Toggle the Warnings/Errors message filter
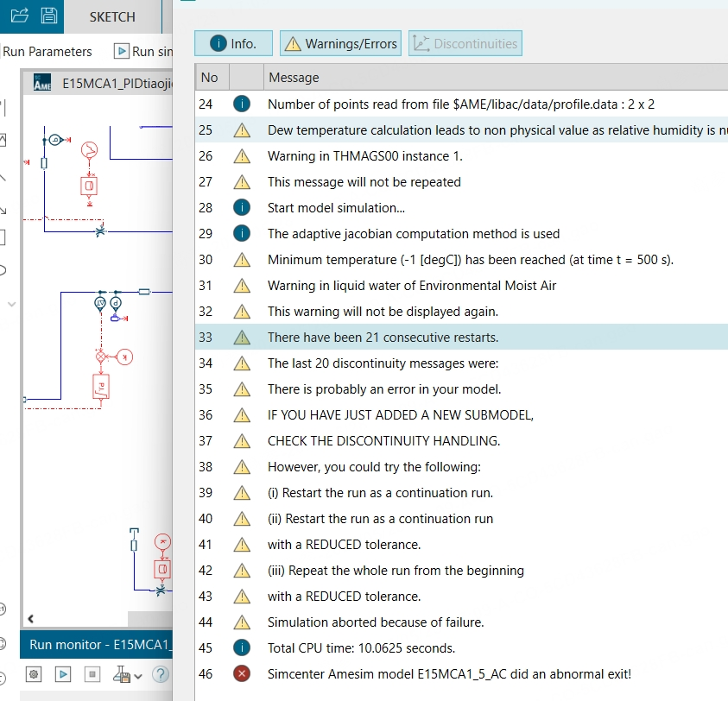Viewport: 728px width, 701px height. [x=340, y=43]
